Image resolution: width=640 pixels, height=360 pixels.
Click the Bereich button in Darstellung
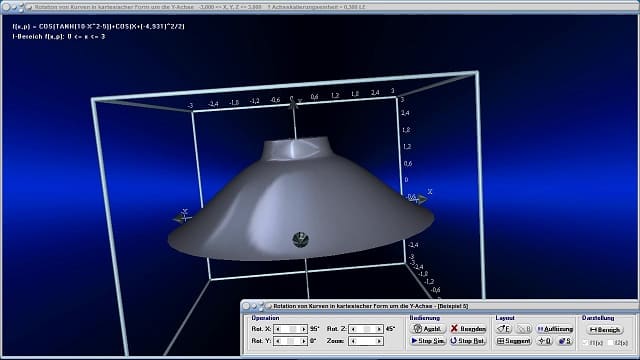605,329
